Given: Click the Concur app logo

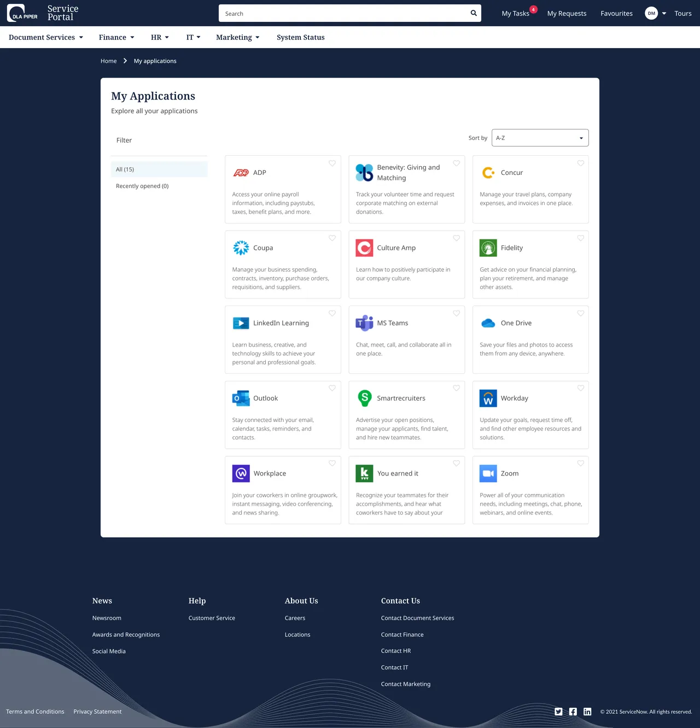Looking at the screenshot, I should 488,173.
